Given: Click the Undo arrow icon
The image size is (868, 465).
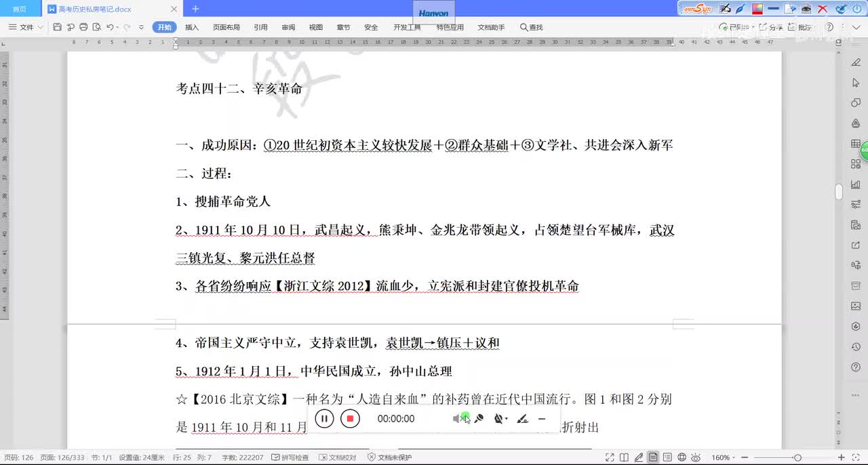Looking at the screenshot, I should pos(110,27).
